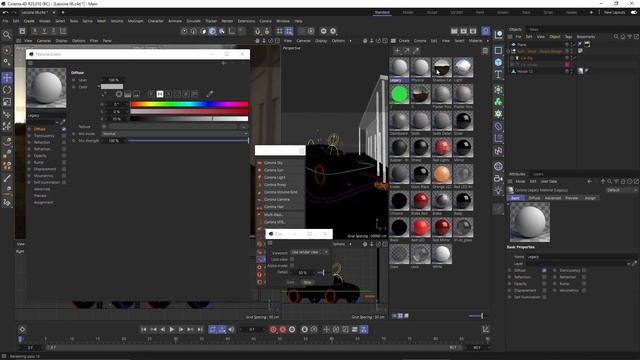
Task: Select the color wheel mode icon
Action: 119,94
